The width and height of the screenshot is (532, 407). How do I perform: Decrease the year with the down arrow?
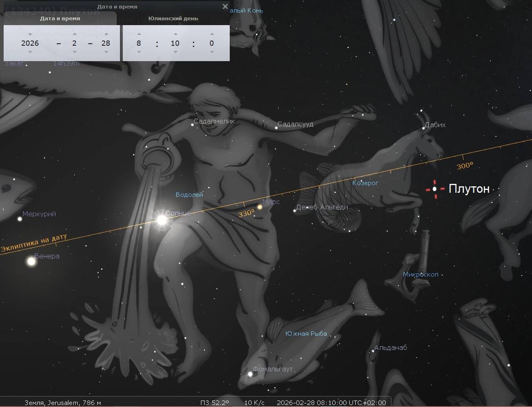(30, 52)
